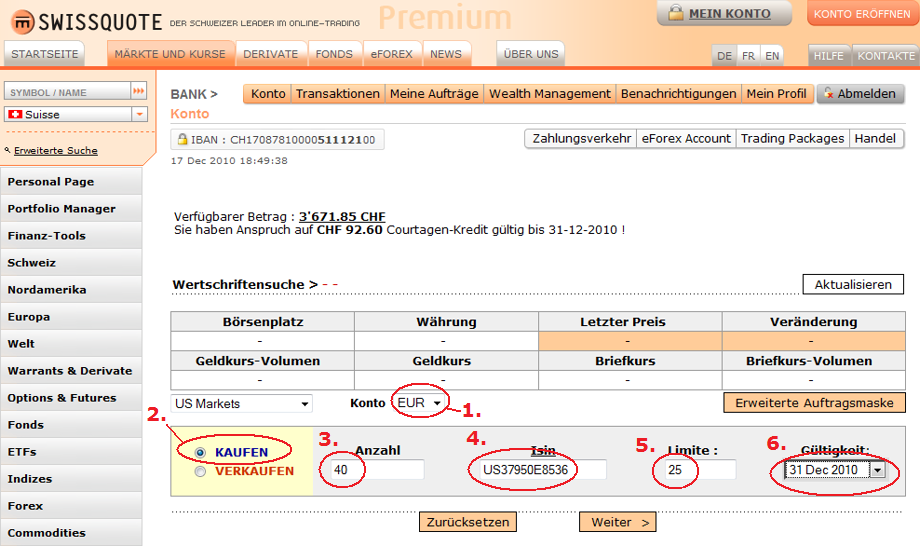This screenshot has height=546, width=920.
Task: Click the Zurücksetzen button
Action: coord(468,522)
